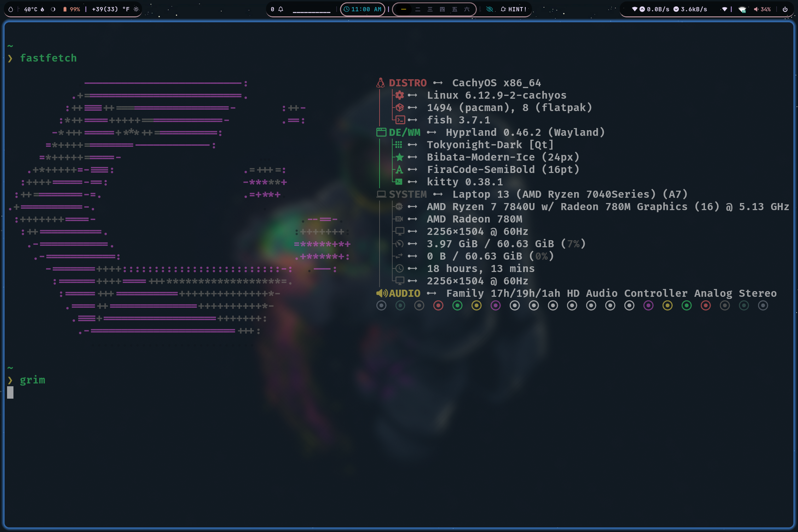Switch to workspace 三
This screenshot has height=532, width=798.
pos(430,9)
